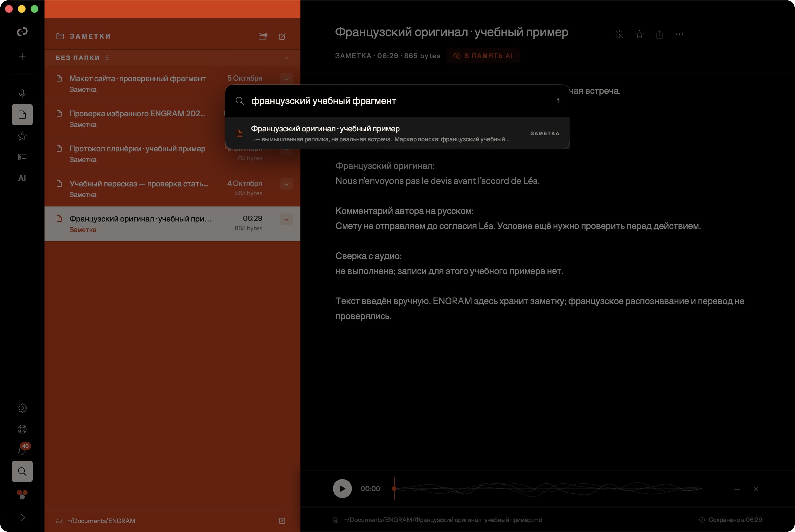The image size is (795, 532).
Task: Collapse the Без папки group
Action: tap(286, 58)
